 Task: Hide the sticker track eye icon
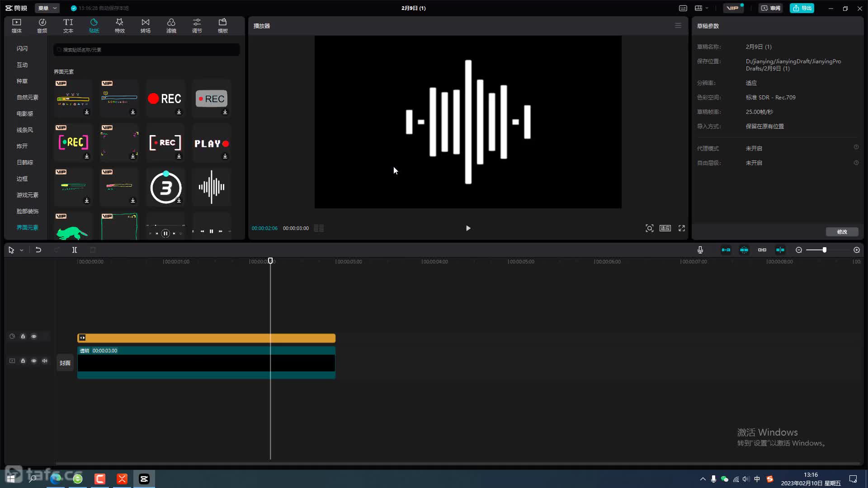[x=34, y=336]
